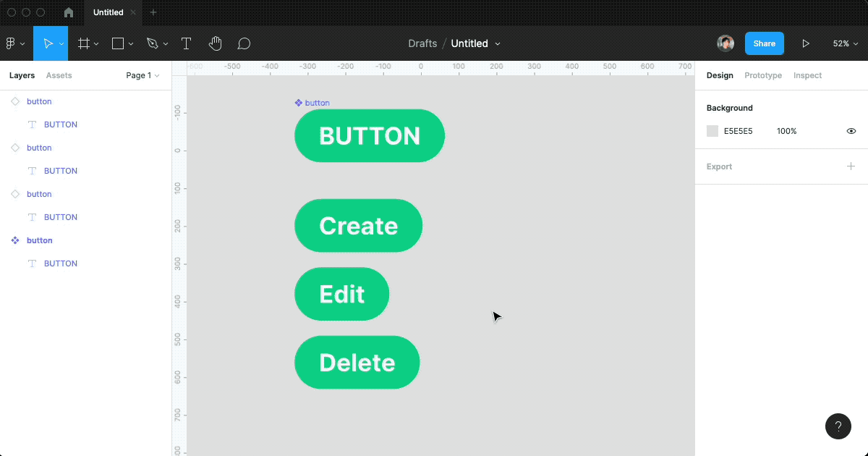
Task: Open the help question mark button
Action: (838, 426)
